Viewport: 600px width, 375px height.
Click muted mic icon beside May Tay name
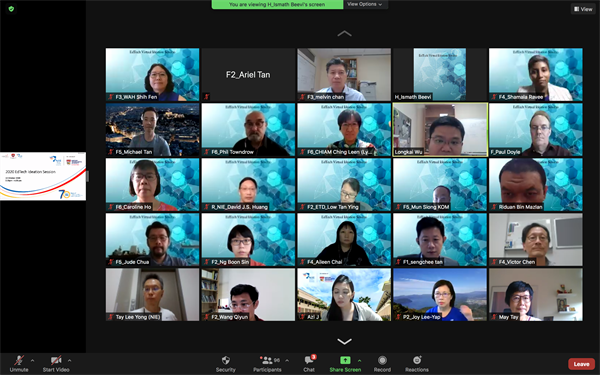494,317
